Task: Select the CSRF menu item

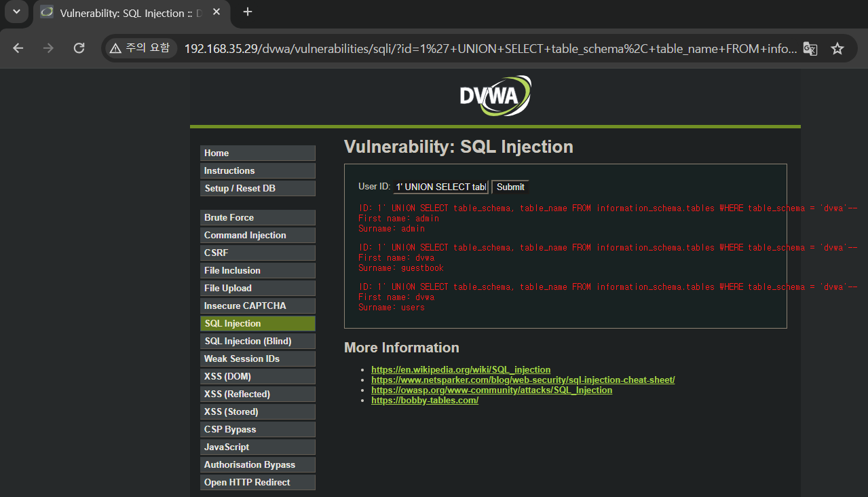Action: coord(258,253)
